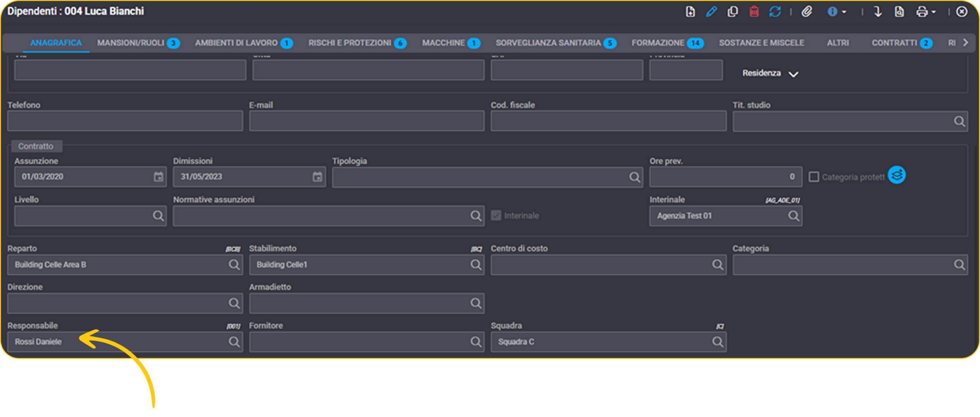Expand the Residenza dropdown
The width and height of the screenshot is (980, 417).
(x=770, y=73)
